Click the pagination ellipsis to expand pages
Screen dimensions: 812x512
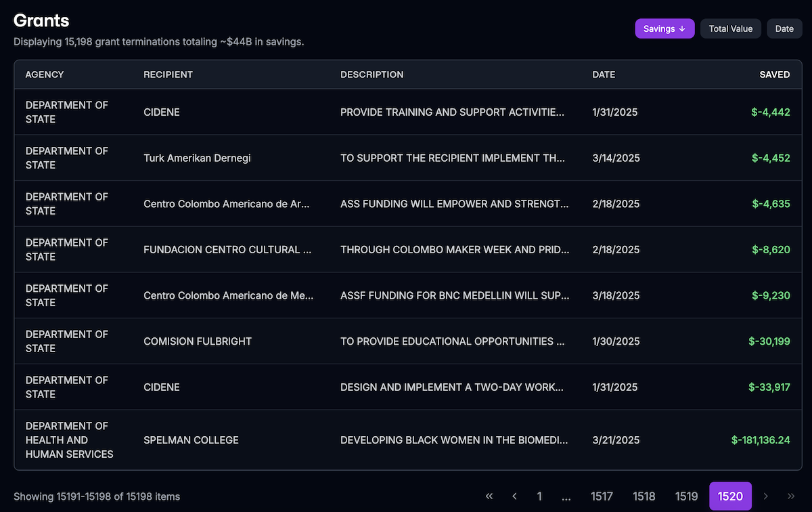tap(566, 496)
